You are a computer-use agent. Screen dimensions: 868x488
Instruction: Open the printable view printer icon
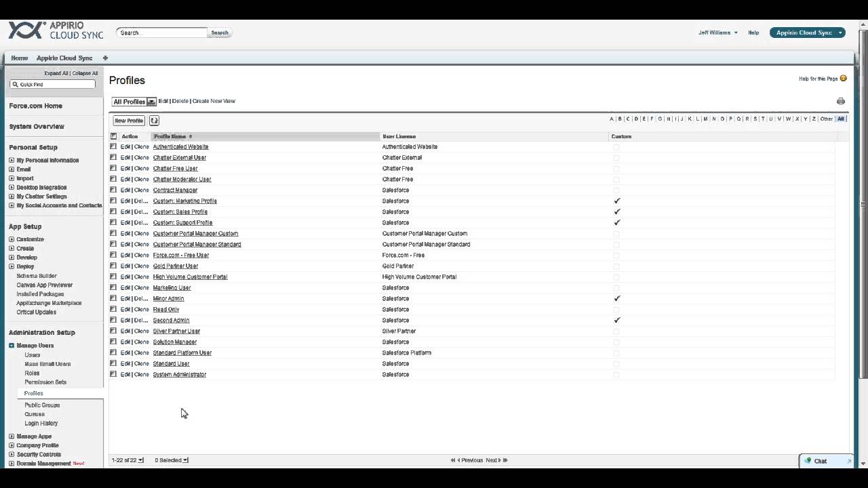pos(841,101)
